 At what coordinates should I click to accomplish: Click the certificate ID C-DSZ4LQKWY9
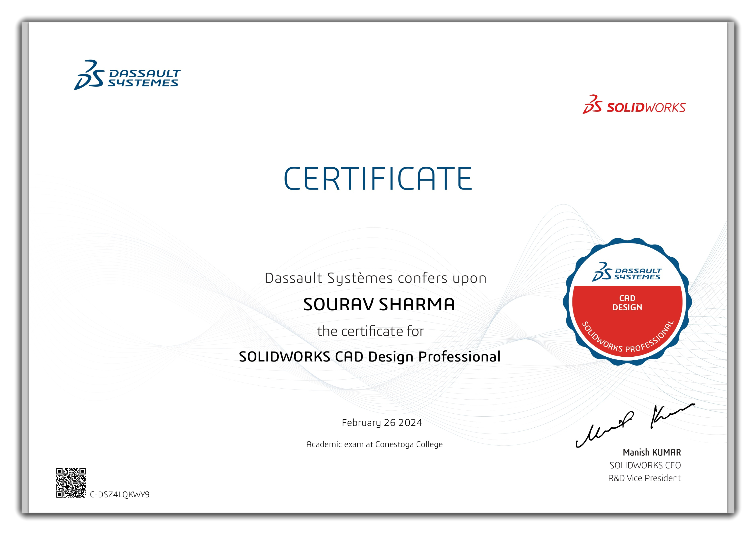point(120,494)
